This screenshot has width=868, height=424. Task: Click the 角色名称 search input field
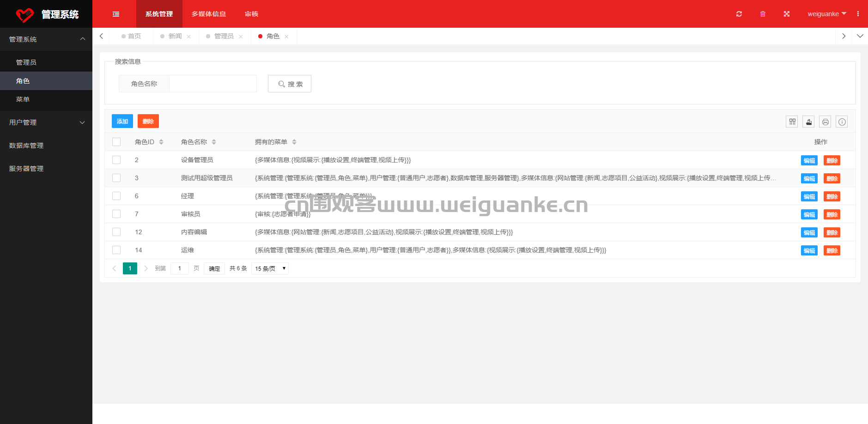coord(212,84)
